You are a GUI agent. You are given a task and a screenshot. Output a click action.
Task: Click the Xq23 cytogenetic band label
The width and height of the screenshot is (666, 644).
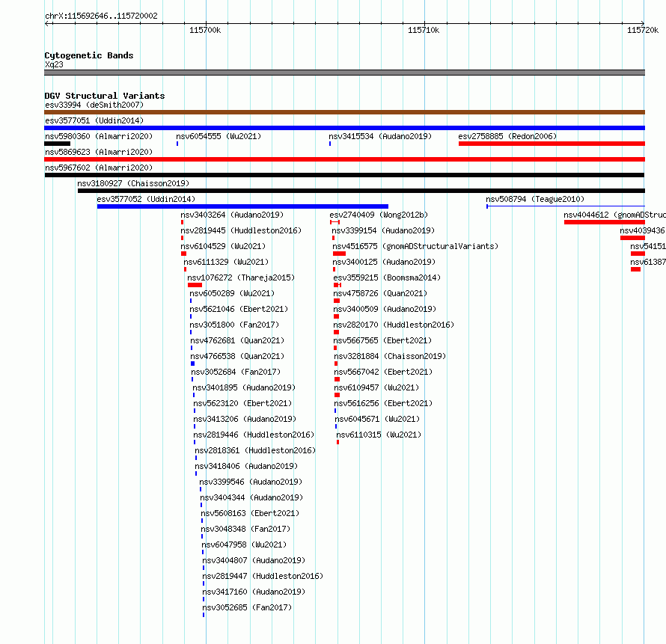[54, 64]
